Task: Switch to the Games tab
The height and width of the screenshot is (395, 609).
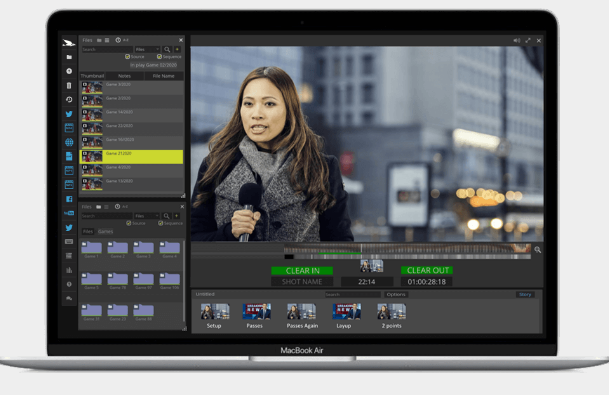Action: tap(105, 231)
